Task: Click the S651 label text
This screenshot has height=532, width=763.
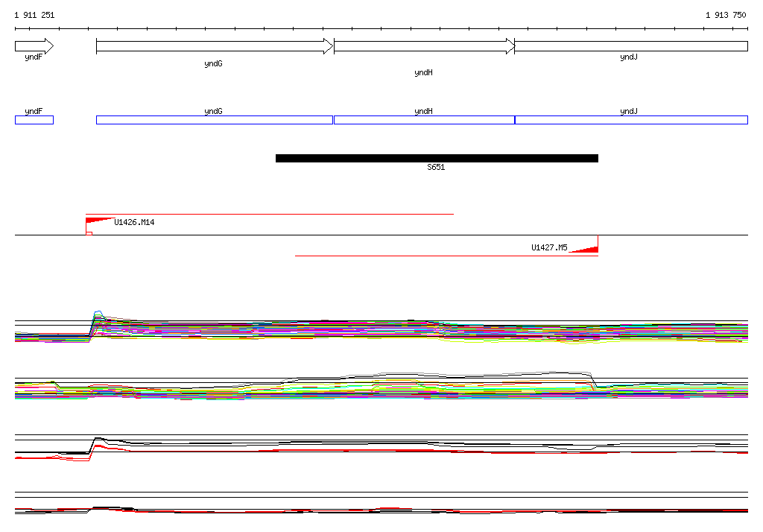Action: (436, 167)
